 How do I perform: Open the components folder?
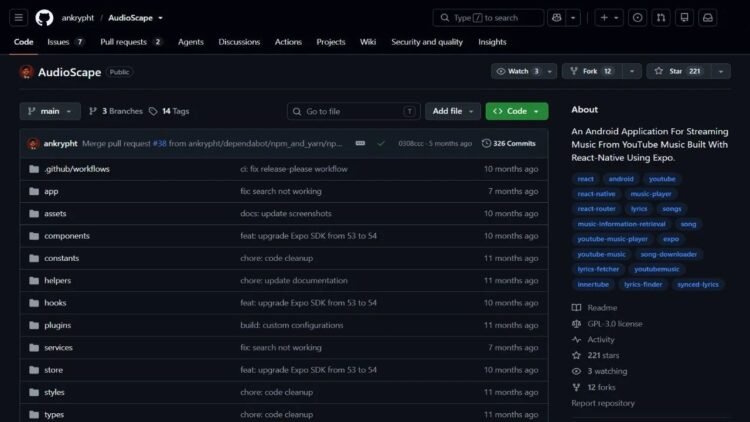click(67, 236)
